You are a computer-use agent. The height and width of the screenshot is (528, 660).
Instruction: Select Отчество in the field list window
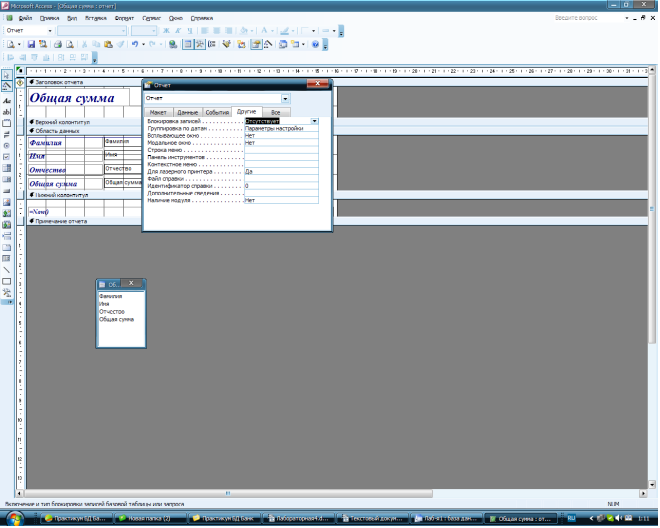pos(112,312)
